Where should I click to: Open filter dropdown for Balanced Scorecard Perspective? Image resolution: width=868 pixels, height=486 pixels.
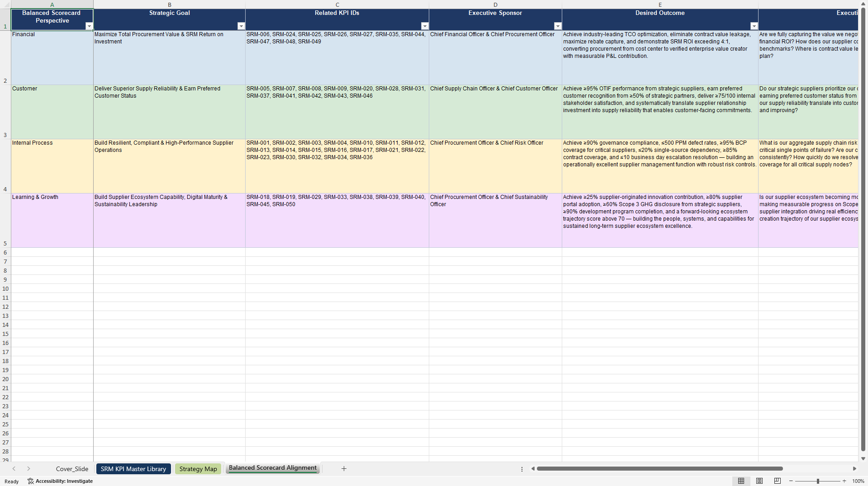(89, 26)
